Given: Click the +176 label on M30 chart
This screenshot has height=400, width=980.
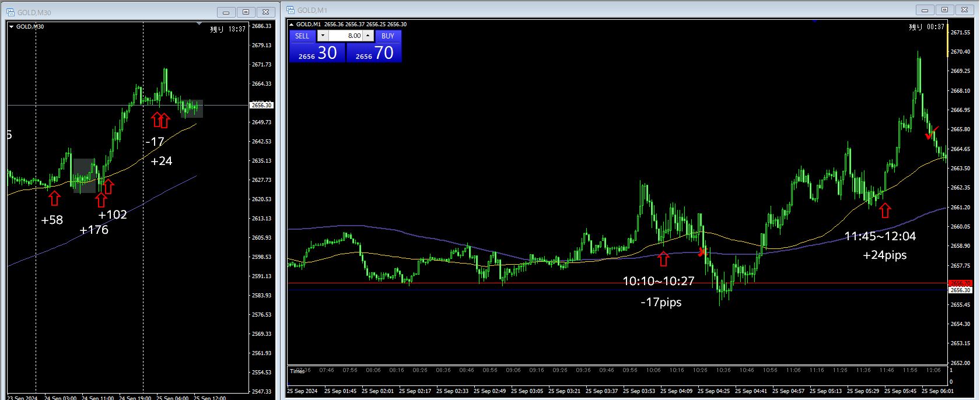Looking at the screenshot, I should point(94,230).
